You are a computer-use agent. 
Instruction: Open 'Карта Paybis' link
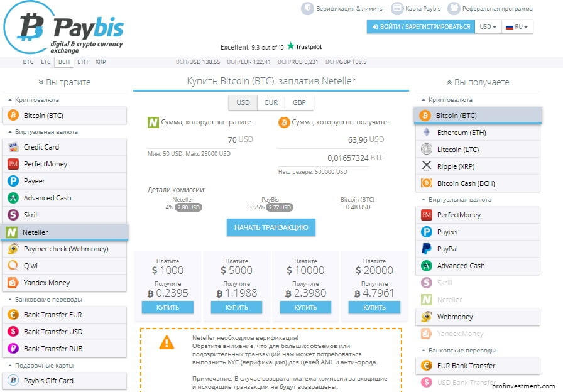coord(423,9)
